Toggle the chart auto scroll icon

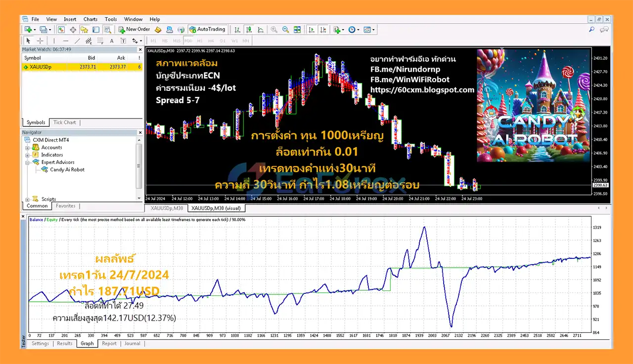point(311,30)
